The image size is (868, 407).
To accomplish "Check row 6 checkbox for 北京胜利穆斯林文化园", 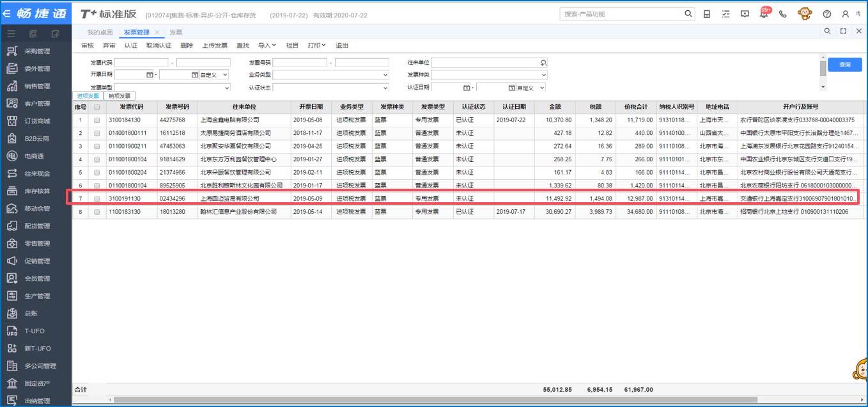I will click(97, 186).
